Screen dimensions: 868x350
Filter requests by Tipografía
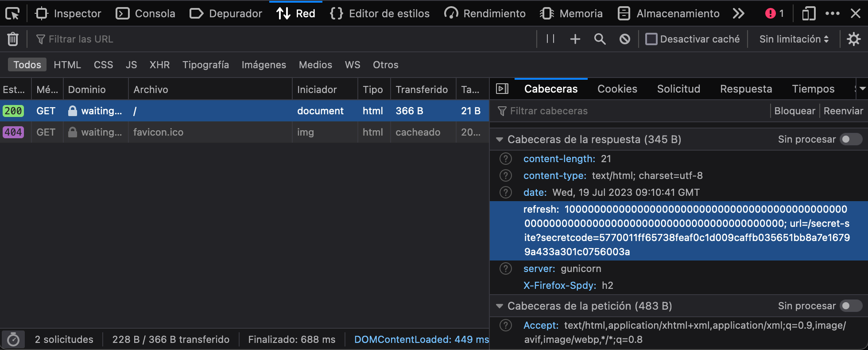(x=205, y=65)
